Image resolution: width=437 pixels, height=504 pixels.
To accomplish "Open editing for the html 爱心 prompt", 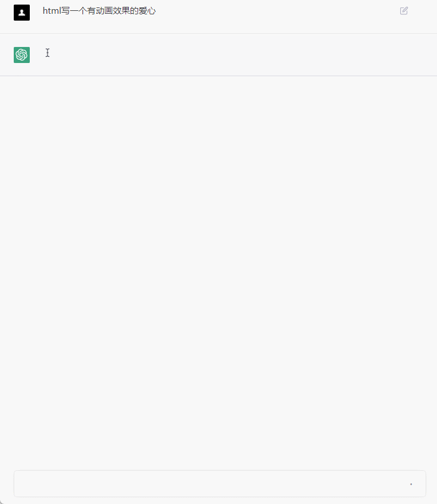I will click(404, 11).
